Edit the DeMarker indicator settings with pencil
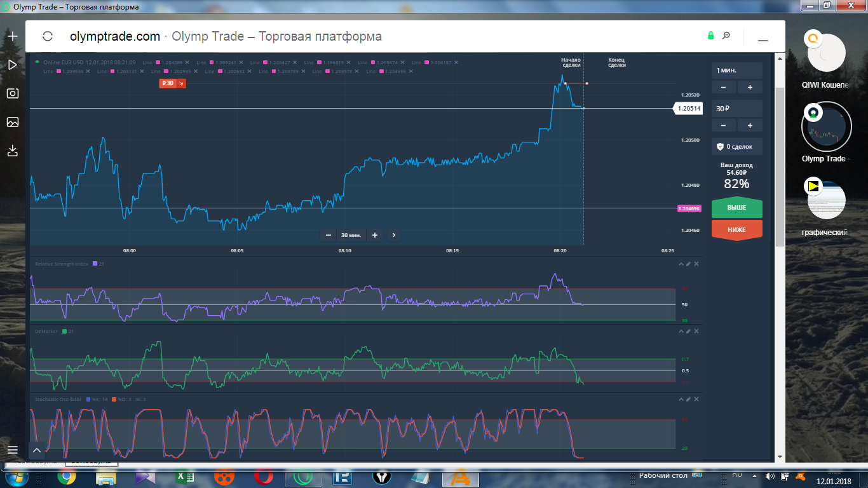Viewport: 868px width, 488px height. coord(688,331)
